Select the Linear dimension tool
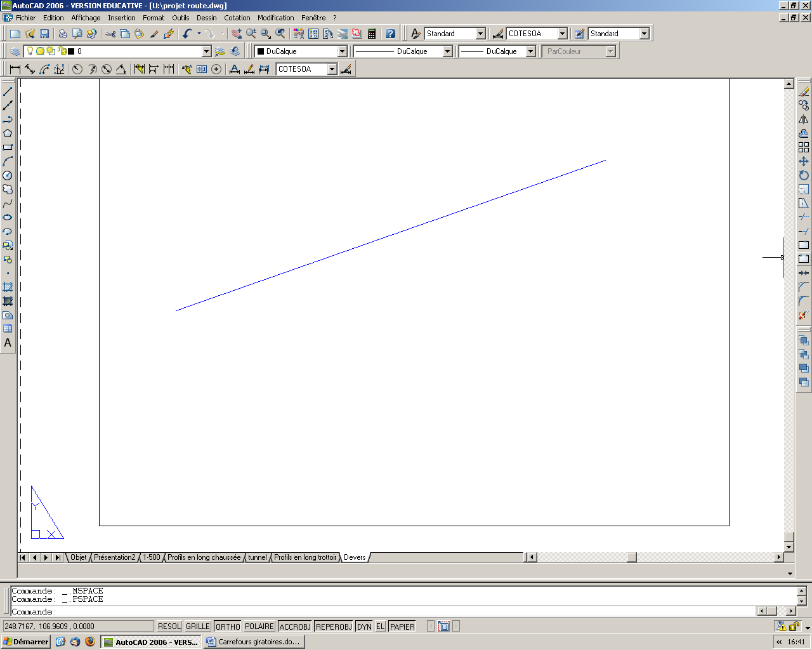The image size is (812, 650). pyautogui.click(x=15, y=69)
